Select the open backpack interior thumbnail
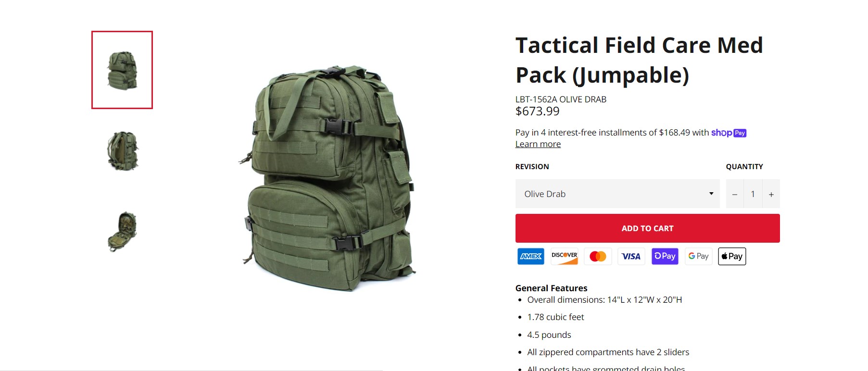 123,231
